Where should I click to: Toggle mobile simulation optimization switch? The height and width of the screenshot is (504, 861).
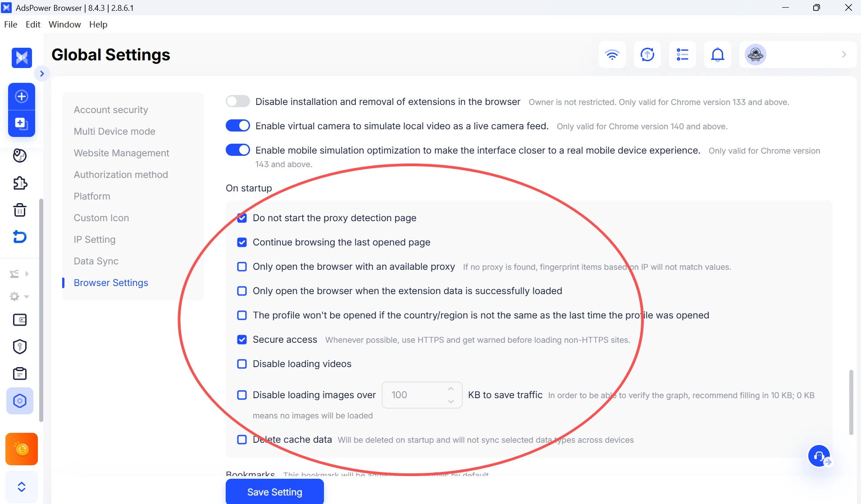click(x=238, y=150)
